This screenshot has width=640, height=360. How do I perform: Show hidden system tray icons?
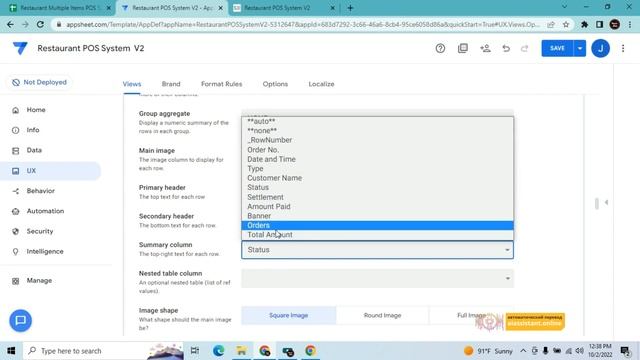click(x=523, y=351)
